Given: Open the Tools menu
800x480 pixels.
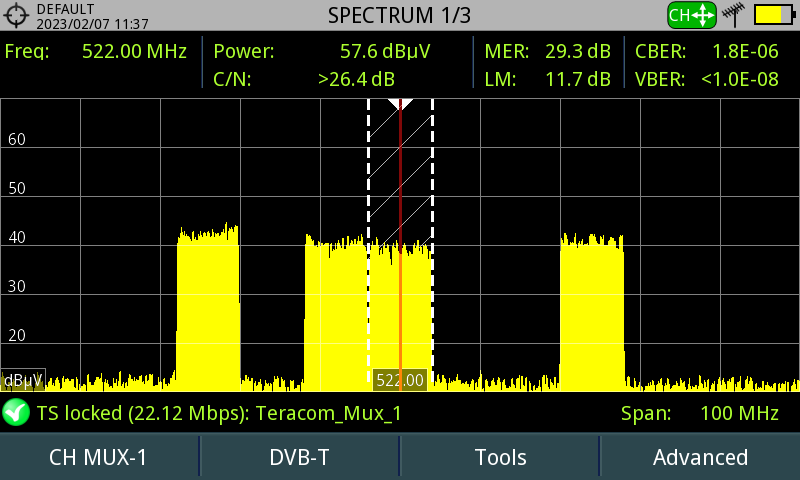Looking at the screenshot, I should tap(500, 457).
